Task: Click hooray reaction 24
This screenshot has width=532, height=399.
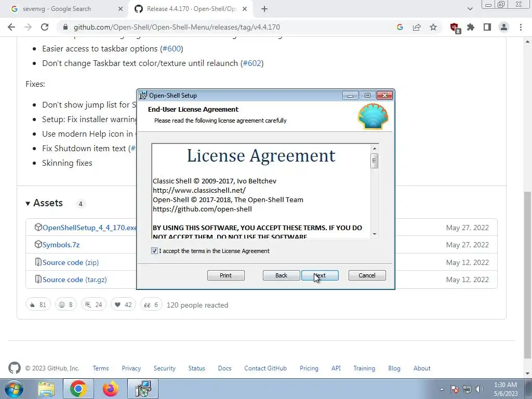Action: pyautogui.click(x=94, y=304)
